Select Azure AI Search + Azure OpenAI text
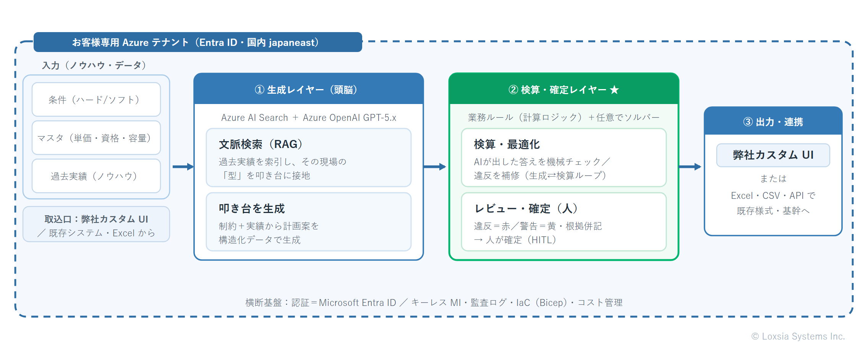The image size is (868, 361). tap(309, 117)
